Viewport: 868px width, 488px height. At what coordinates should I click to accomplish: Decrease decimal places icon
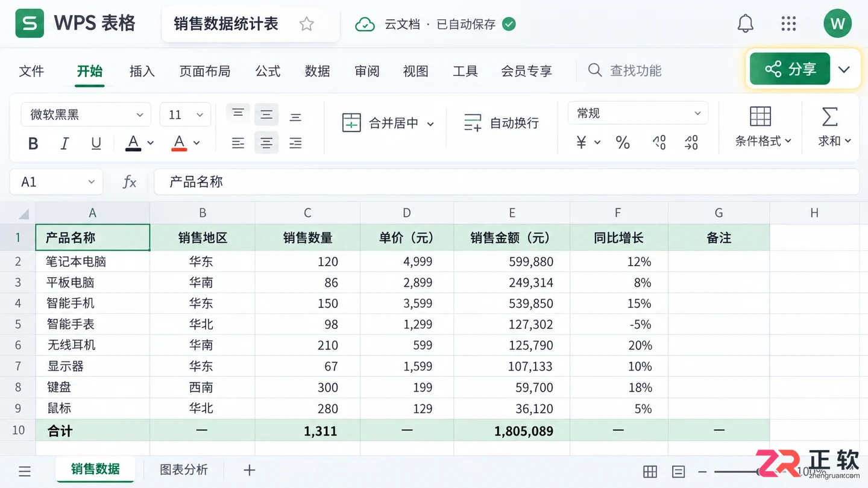(x=691, y=143)
